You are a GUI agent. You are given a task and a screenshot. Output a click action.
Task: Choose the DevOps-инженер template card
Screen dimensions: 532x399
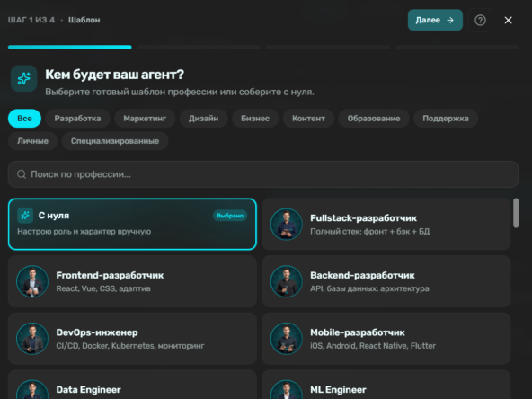pos(132,339)
